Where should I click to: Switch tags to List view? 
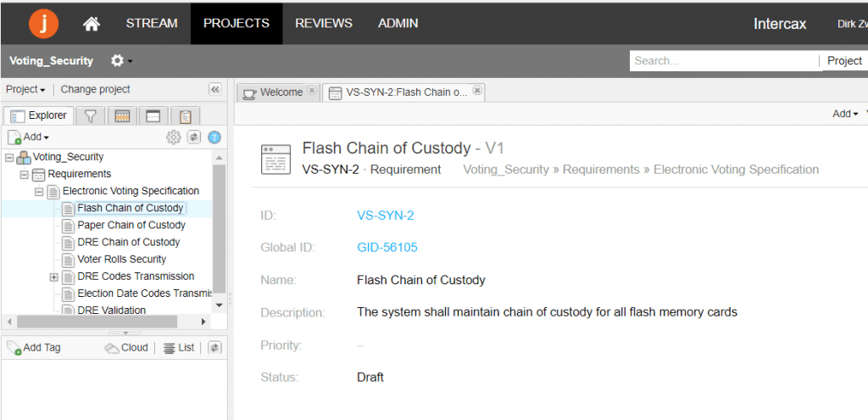[179, 348]
